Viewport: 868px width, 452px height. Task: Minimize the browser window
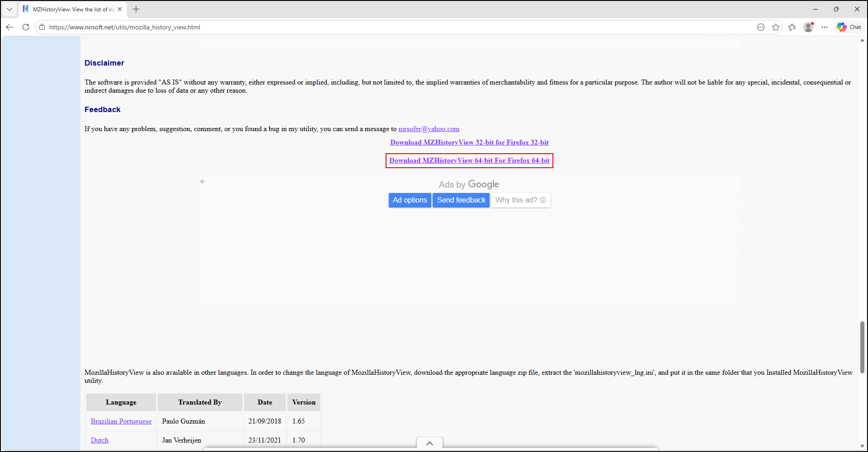[x=816, y=9]
